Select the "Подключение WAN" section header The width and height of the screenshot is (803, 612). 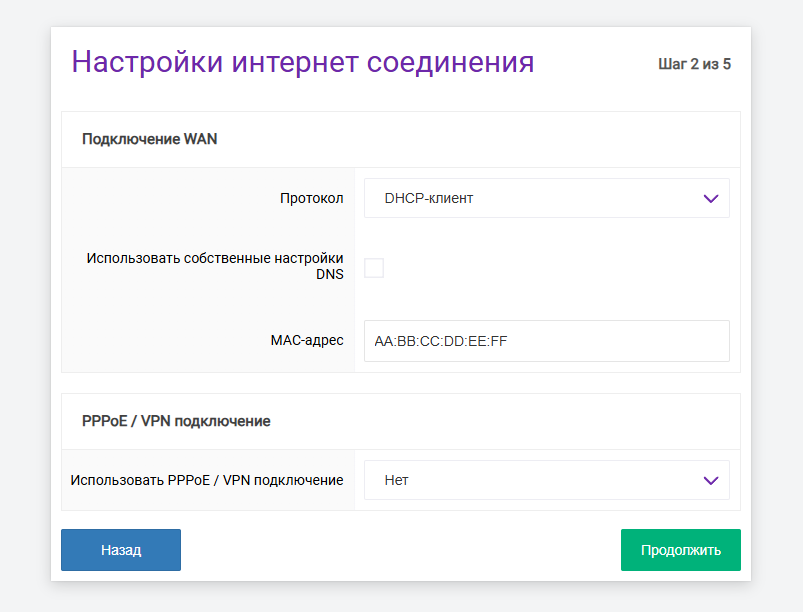coord(150,139)
